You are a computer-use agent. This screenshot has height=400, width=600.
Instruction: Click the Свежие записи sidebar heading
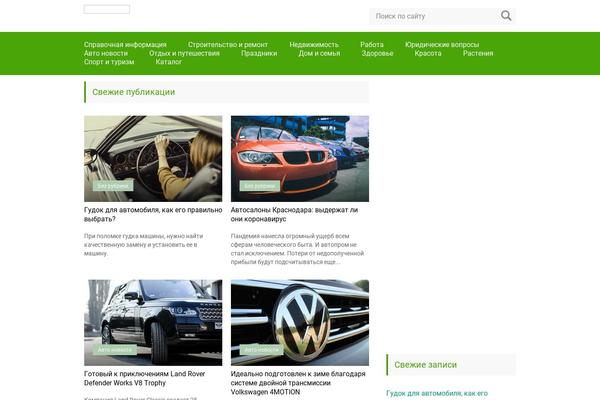coord(426,365)
